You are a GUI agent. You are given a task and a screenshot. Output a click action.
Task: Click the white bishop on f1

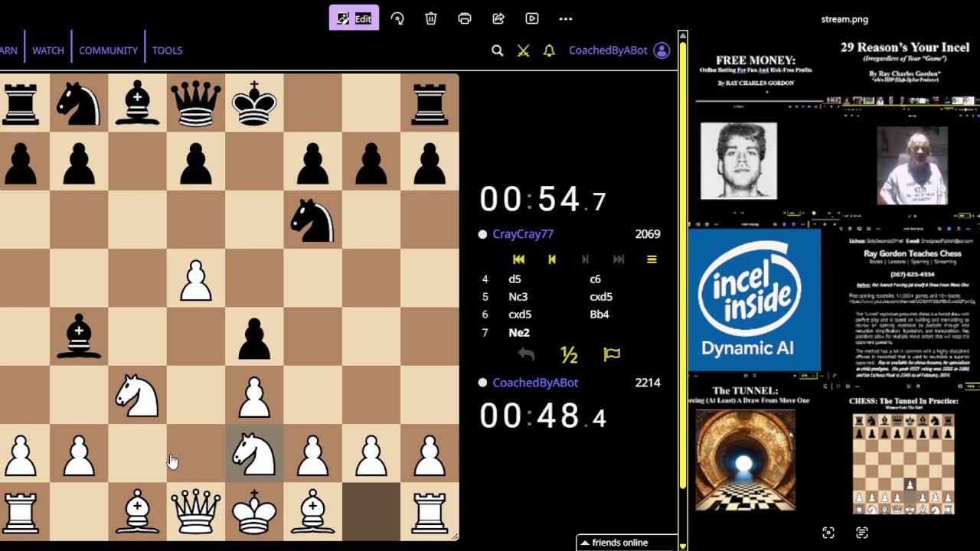pos(312,512)
